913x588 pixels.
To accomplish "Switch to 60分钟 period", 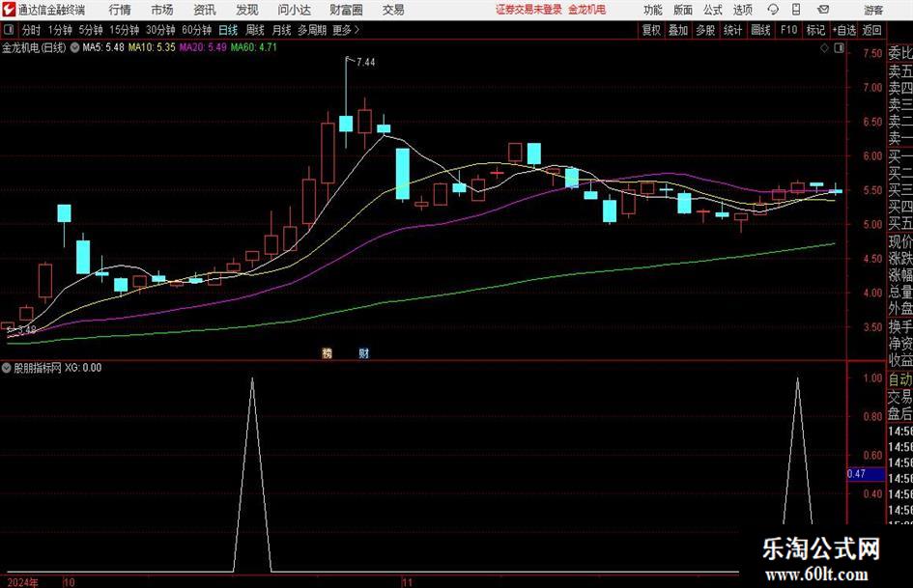I will coord(197,30).
